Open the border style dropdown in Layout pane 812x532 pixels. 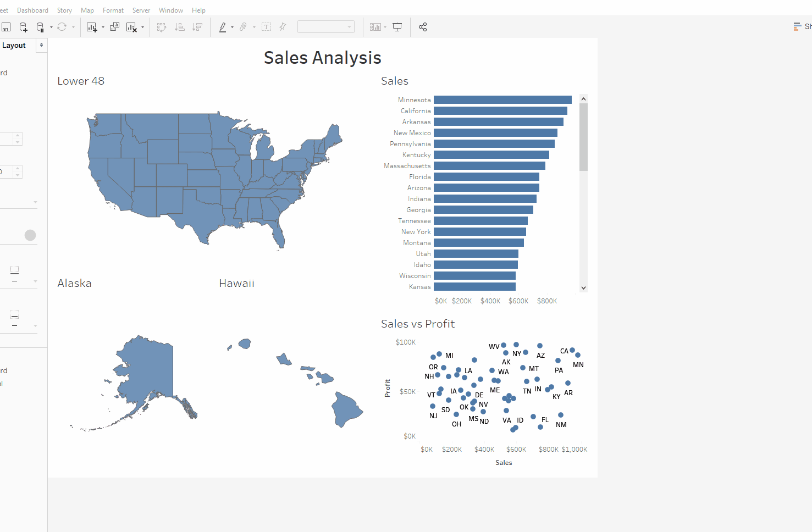[35, 281]
